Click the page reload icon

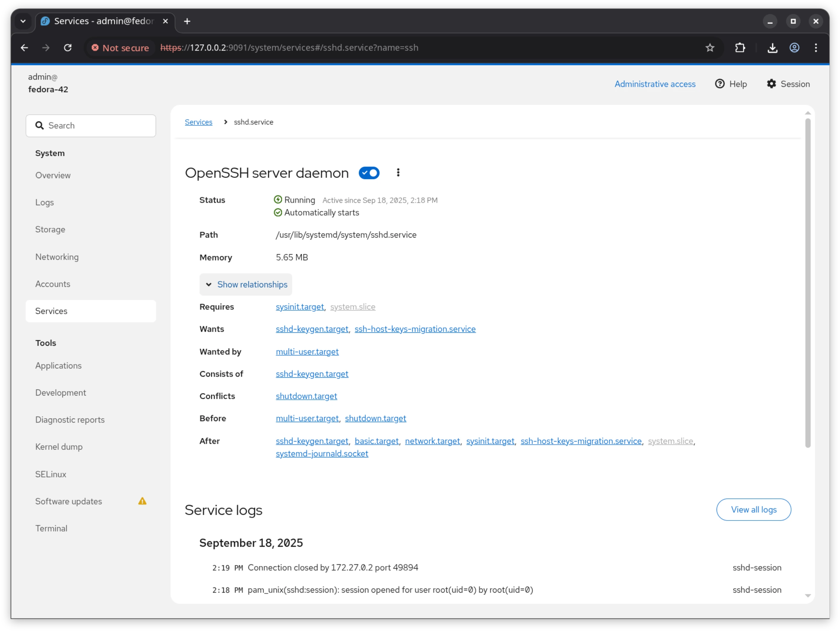pyautogui.click(x=68, y=47)
